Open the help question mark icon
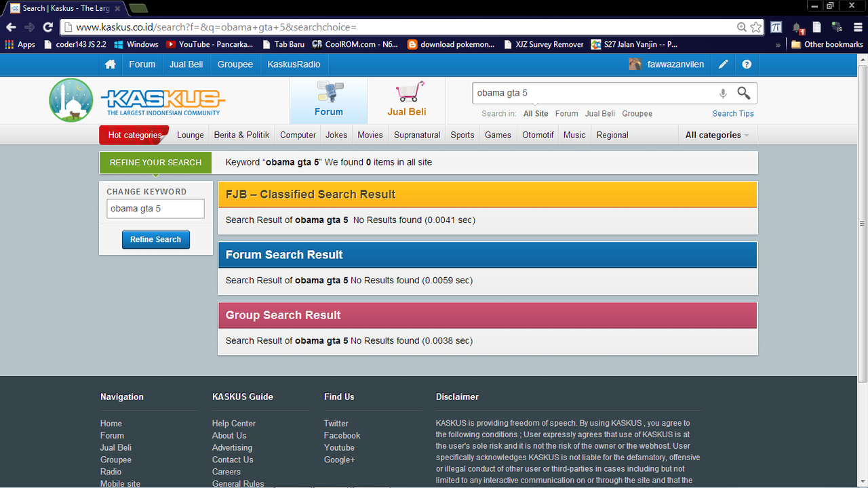 pyautogui.click(x=747, y=64)
